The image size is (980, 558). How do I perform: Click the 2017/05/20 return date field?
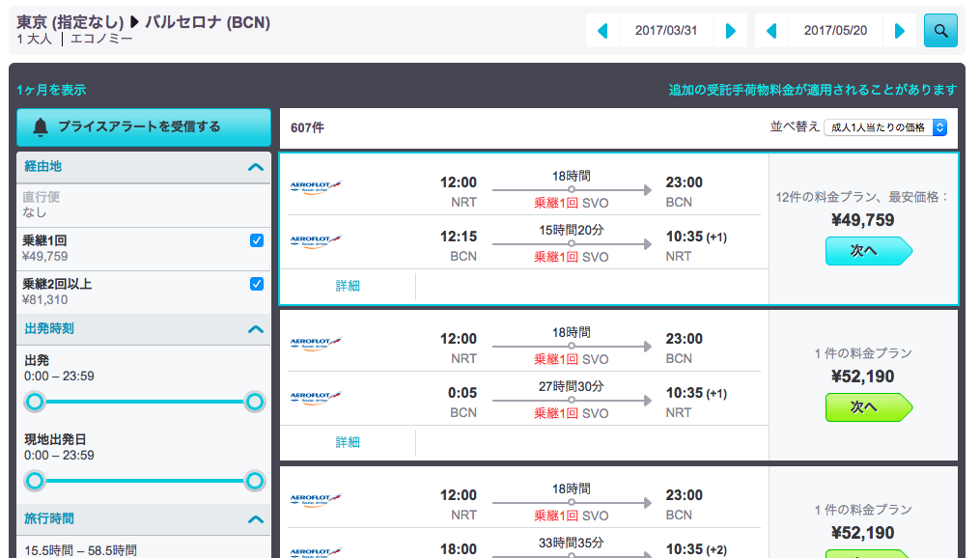pyautogui.click(x=835, y=31)
